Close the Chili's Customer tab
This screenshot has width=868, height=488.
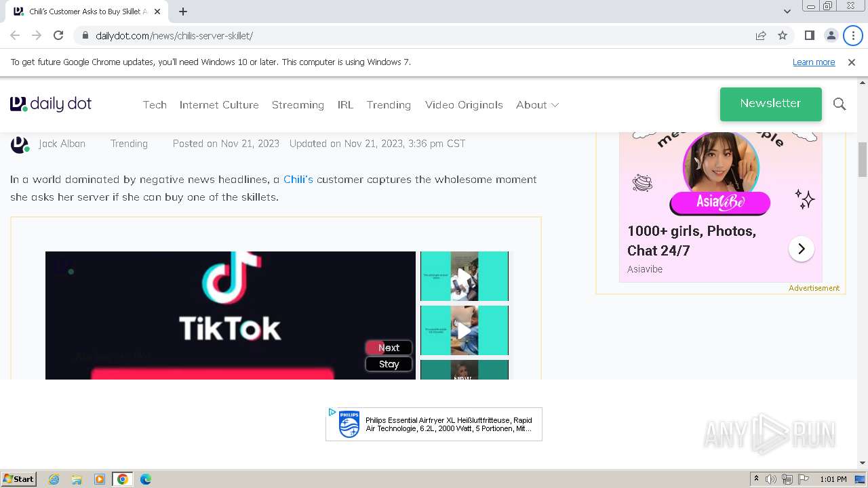click(x=158, y=12)
